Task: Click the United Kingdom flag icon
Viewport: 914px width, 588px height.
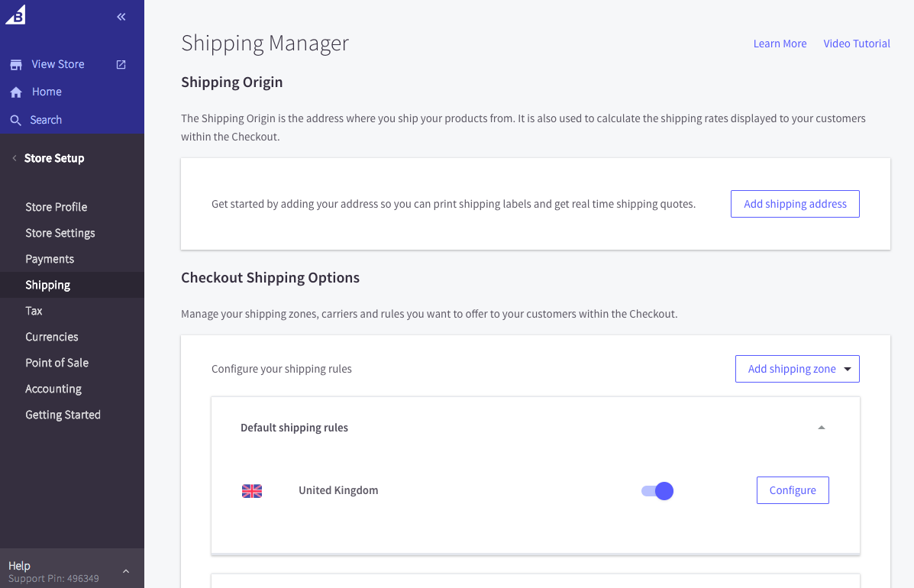Action: 252,491
